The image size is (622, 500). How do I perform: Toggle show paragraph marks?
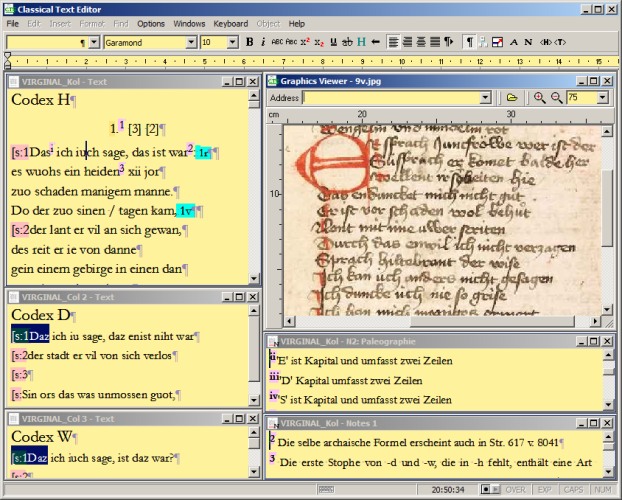click(x=470, y=42)
